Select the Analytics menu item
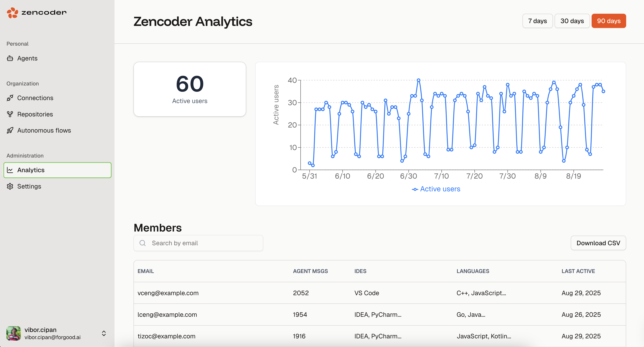644x347 pixels. tap(57, 170)
